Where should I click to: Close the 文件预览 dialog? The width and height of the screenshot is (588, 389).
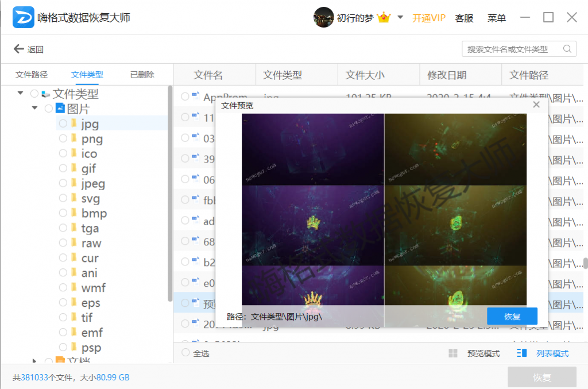point(536,105)
